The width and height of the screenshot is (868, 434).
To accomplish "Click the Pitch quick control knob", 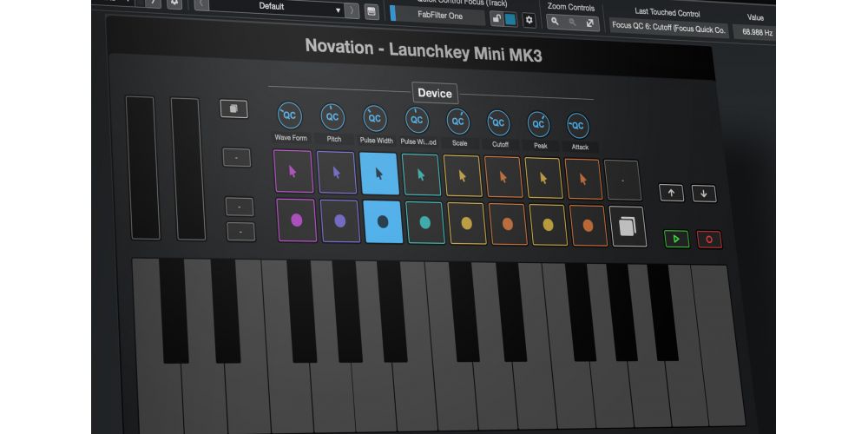I will [332, 117].
